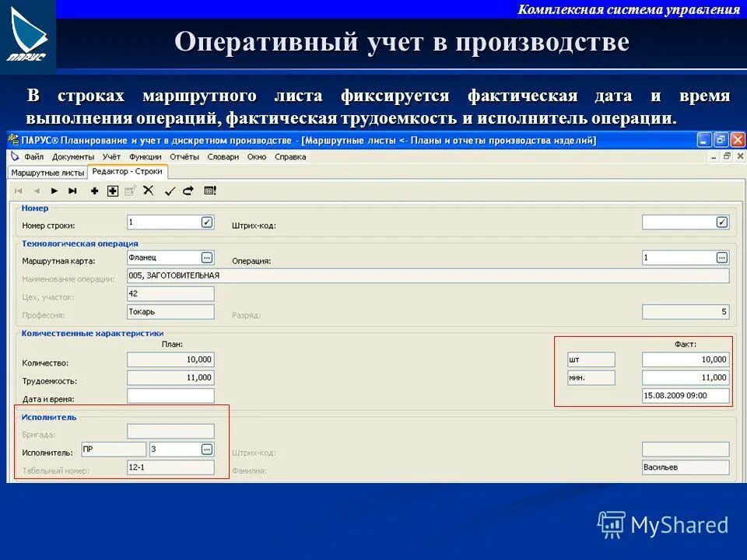
Task: Open the Маршрутная карта lookup with ellipsis button
Action: [208, 257]
